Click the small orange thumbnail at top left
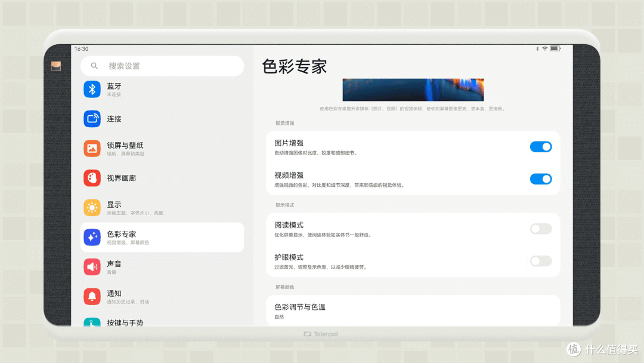The image size is (644, 363). [x=56, y=66]
